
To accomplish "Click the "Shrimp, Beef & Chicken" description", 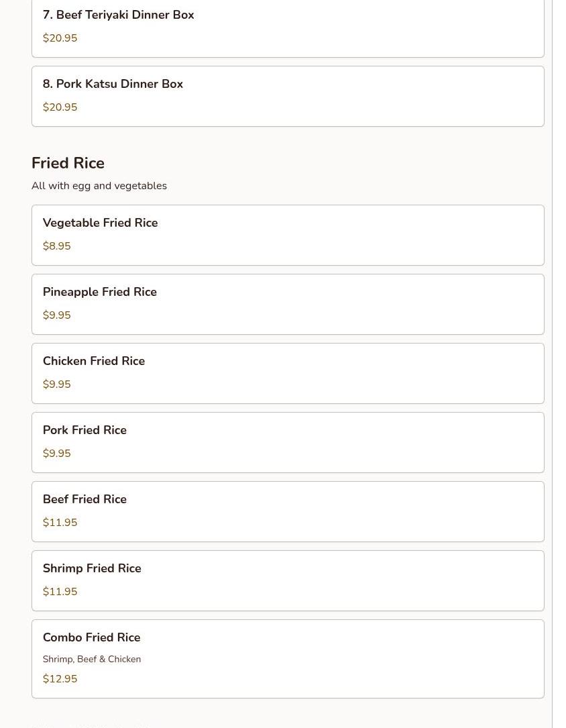I will click(x=92, y=659).
